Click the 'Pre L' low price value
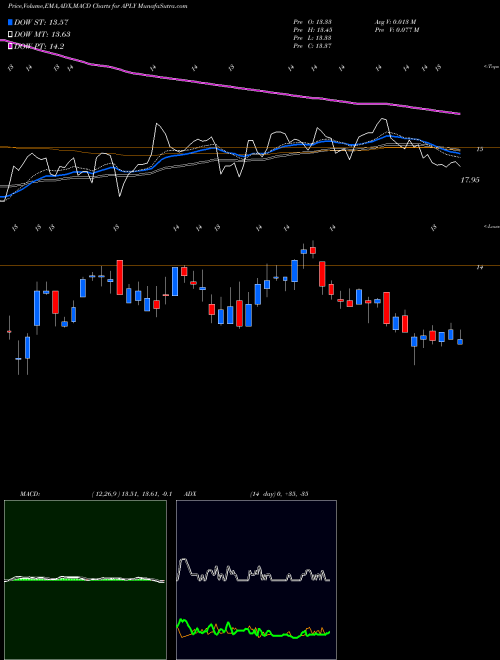This screenshot has height=660, width=500. click(313, 38)
